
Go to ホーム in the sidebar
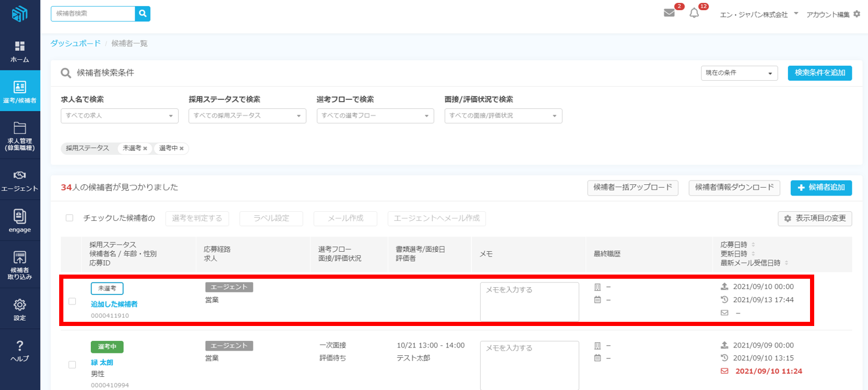tap(20, 51)
